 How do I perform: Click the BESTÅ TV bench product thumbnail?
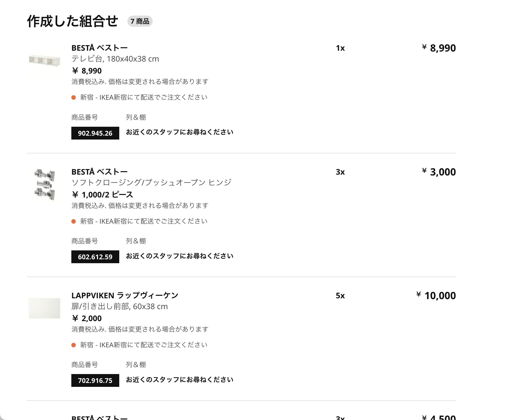(x=45, y=60)
